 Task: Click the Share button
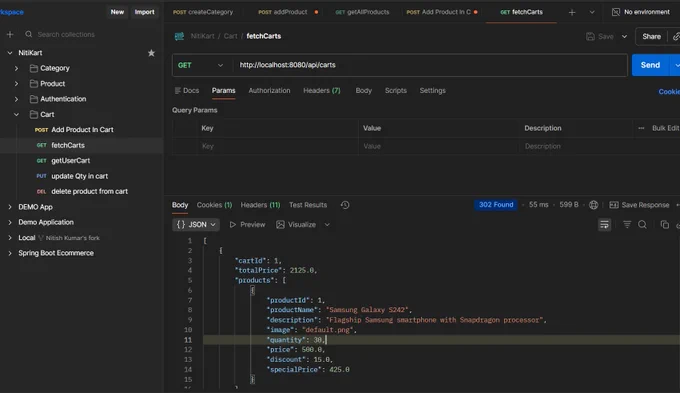pos(651,37)
